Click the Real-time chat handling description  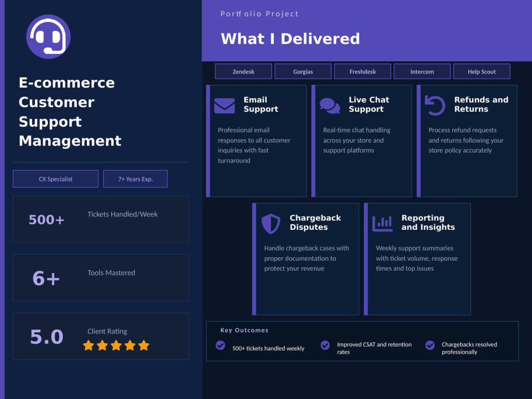[x=356, y=140]
